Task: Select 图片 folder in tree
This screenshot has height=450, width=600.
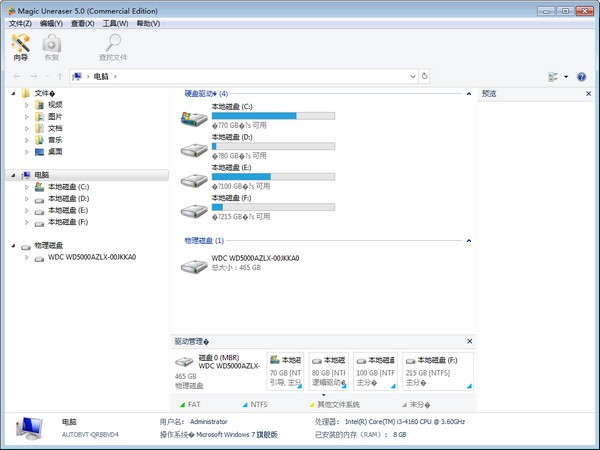Action: pyautogui.click(x=55, y=117)
